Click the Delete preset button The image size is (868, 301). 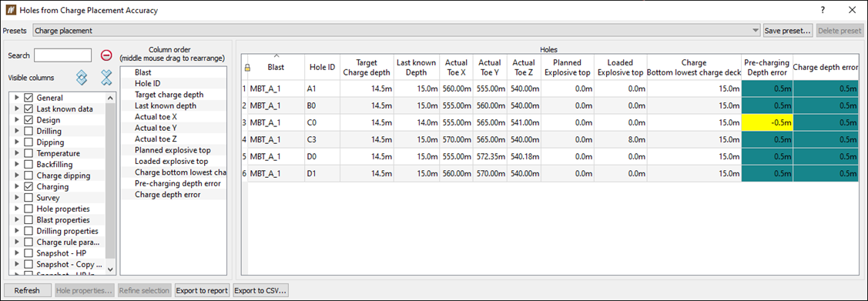[x=840, y=31]
